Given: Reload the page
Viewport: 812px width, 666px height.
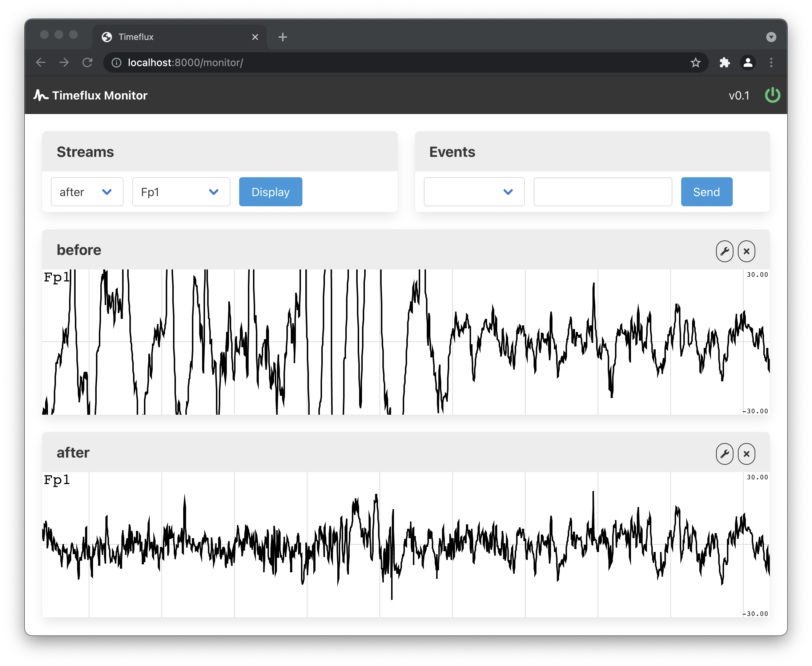Looking at the screenshot, I should tap(88, 62).
